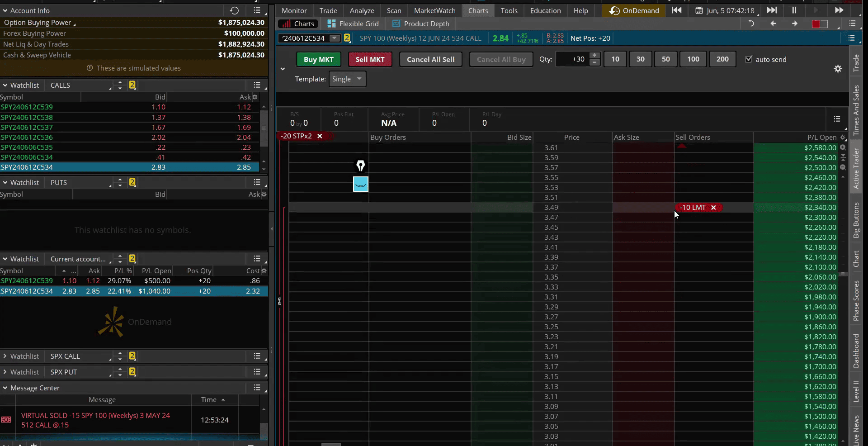The width and height of the screenshot is (868, 446).
Task: Pause the OnDemand playback
Action: [794, 10]
